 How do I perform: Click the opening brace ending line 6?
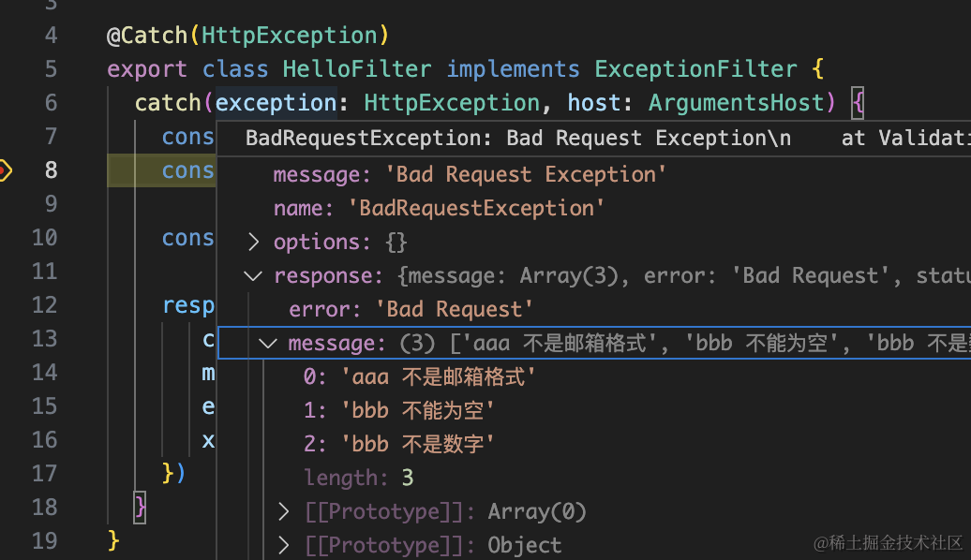tap(858, 103)
